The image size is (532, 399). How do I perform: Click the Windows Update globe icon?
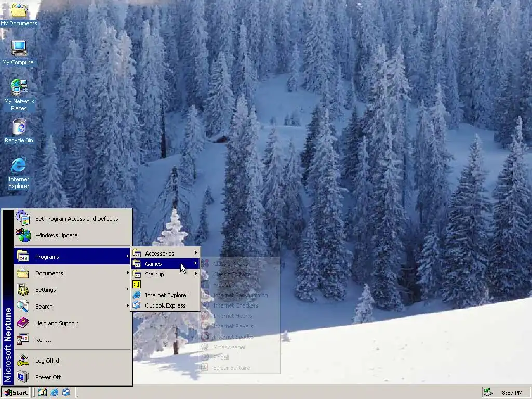point(23,235)
